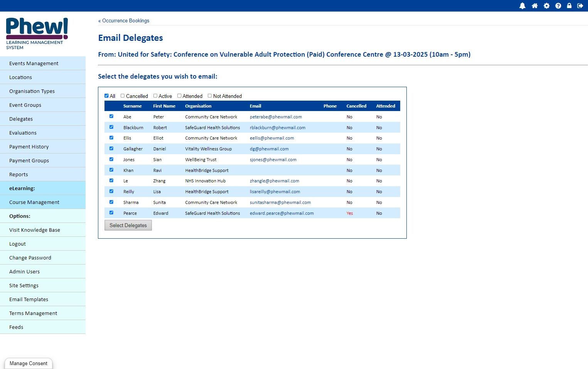Image resolution: width=588 pixels, height=369 pixels.
Task: Uncheck the checkbox for Sian Jones
Action: click(111, 159)
